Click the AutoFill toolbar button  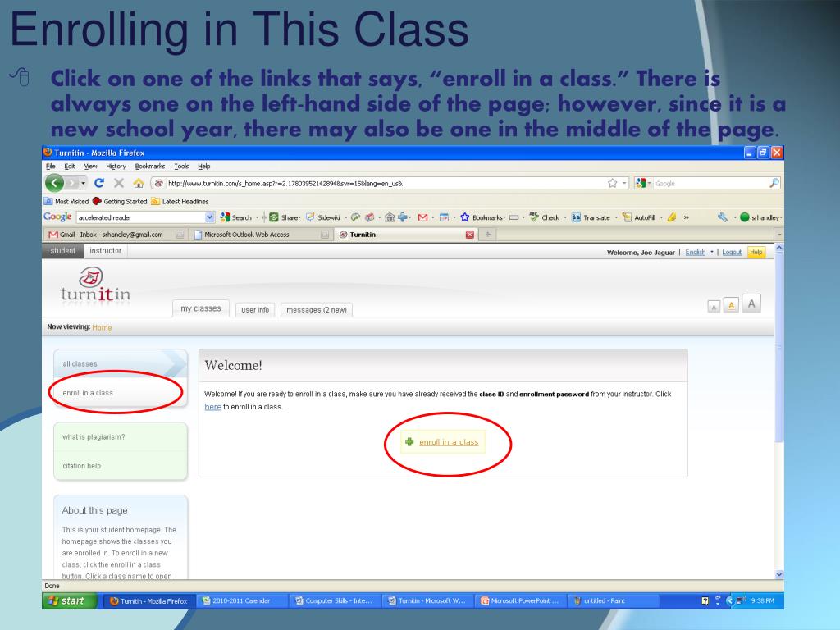coord(639,217)
